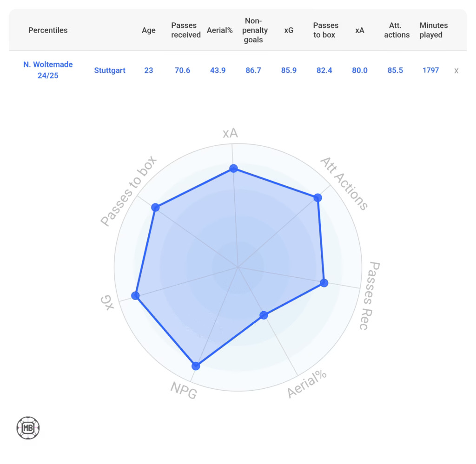Select the Passes Rec radar data point

click(x=324, y=283)
